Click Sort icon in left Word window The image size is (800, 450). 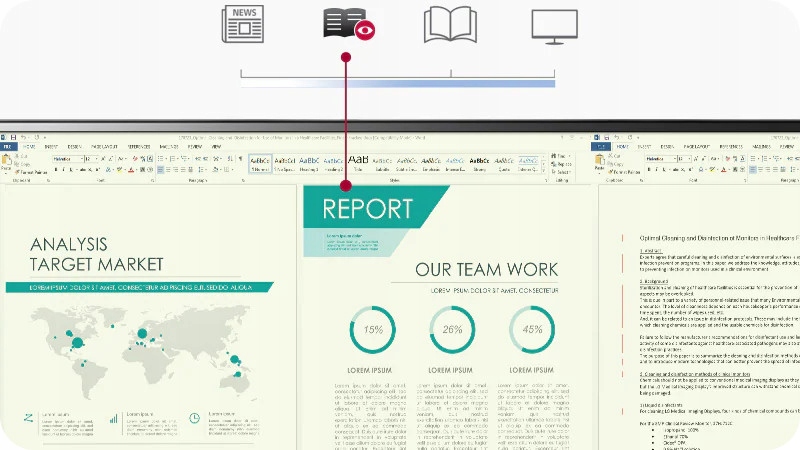pyautogui.click(x=230, y=159)
